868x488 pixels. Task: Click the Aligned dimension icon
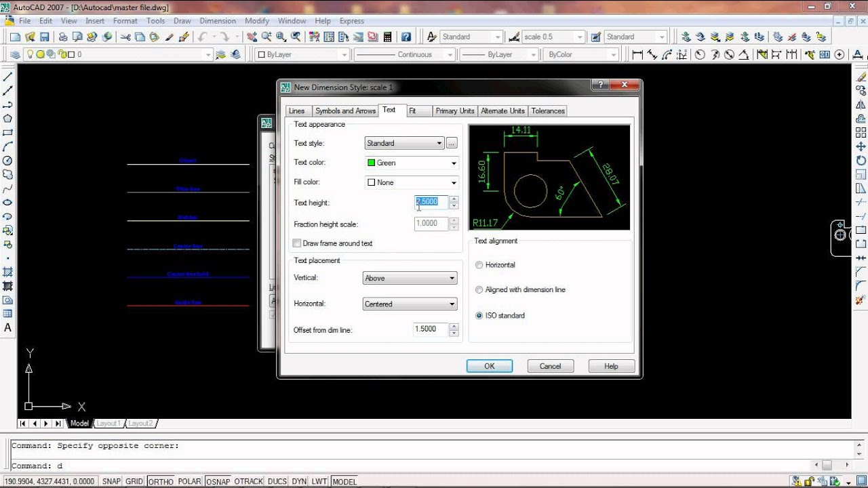pyautogui.click(x=652, y=55)
